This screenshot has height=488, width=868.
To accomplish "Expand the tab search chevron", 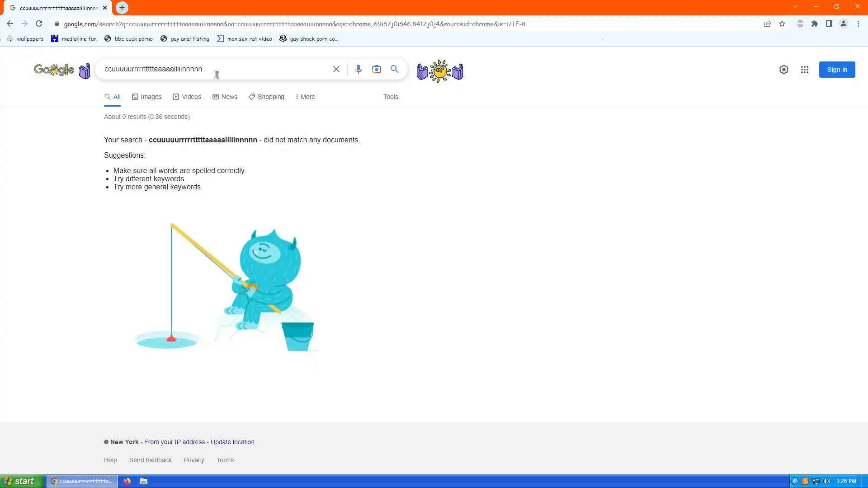I will (x=795, y=7).
